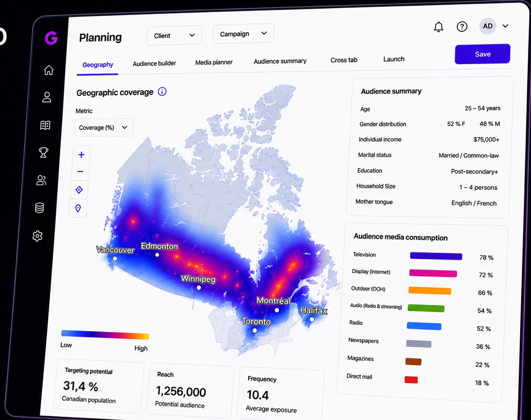Open the open-book sidebar icon

click(45, 125)
